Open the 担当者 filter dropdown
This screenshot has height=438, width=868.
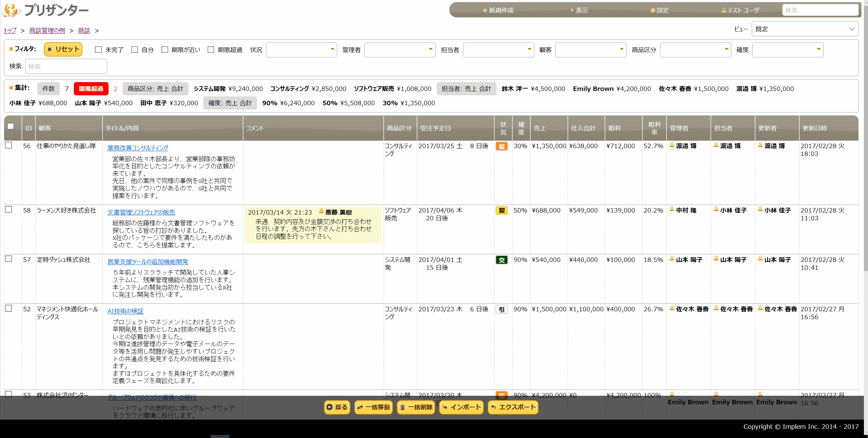[498, 50]
